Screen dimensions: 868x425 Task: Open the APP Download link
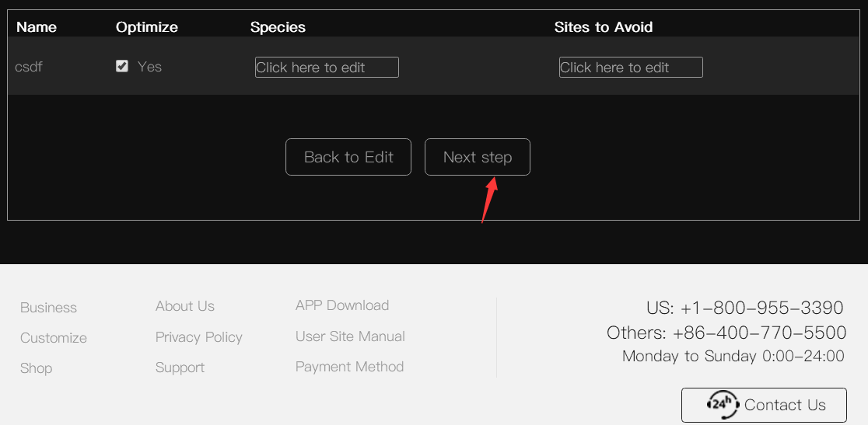342,305
